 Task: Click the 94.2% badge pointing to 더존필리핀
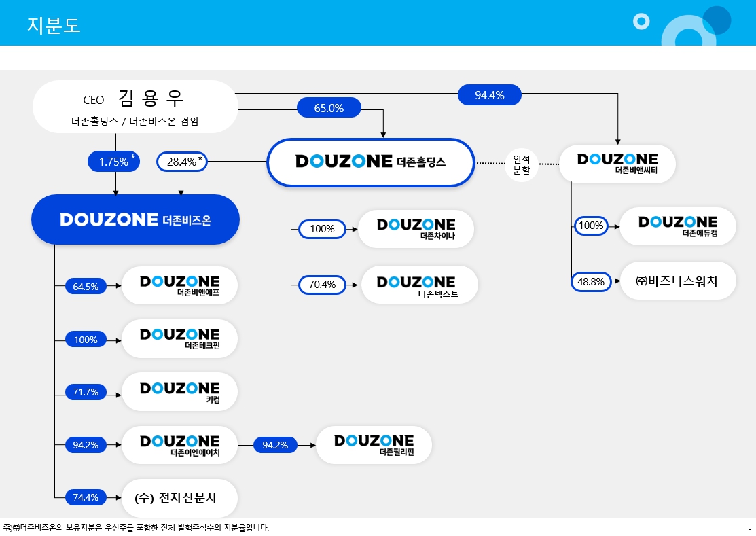point(275,445)
